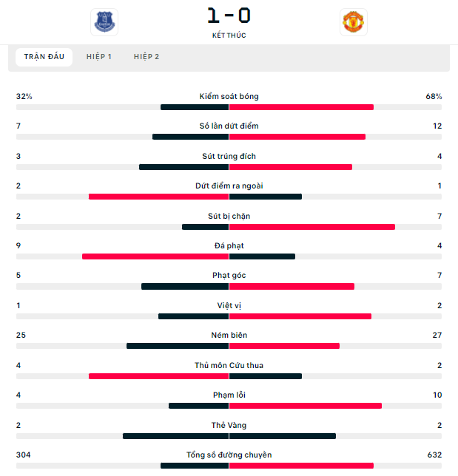Click the Dứt điểm ra ngoài label

[229, 186]
